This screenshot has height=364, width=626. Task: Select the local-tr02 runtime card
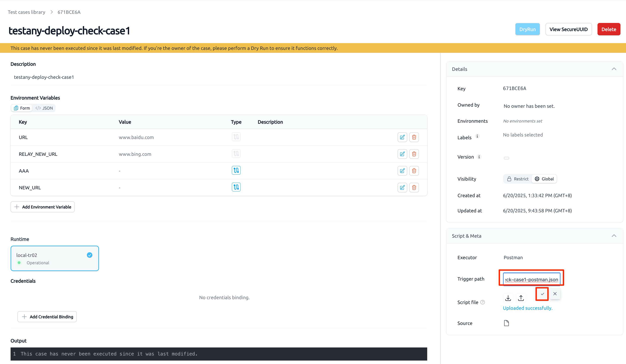click(55, 258)
